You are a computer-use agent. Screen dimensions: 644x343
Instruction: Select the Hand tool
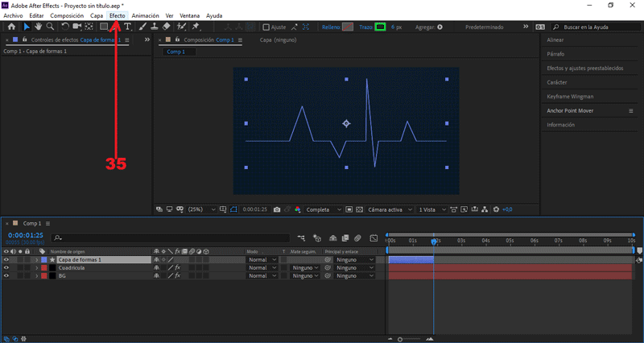38,27
